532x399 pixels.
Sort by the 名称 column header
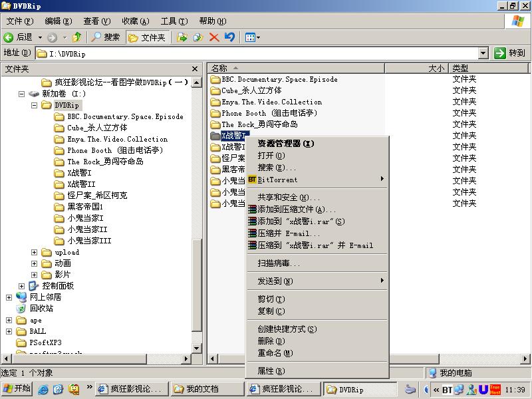click(x=296, y=68)
